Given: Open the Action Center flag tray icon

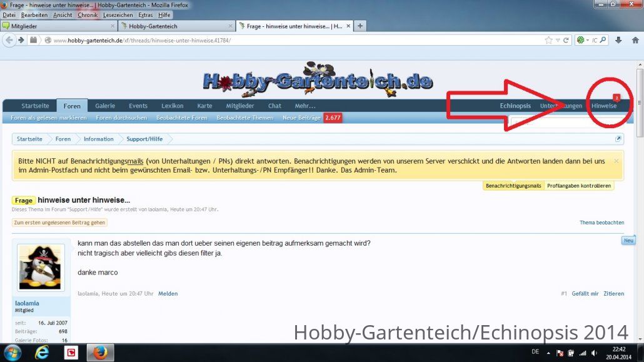Looking at the screenshot, I should point(560,353).
